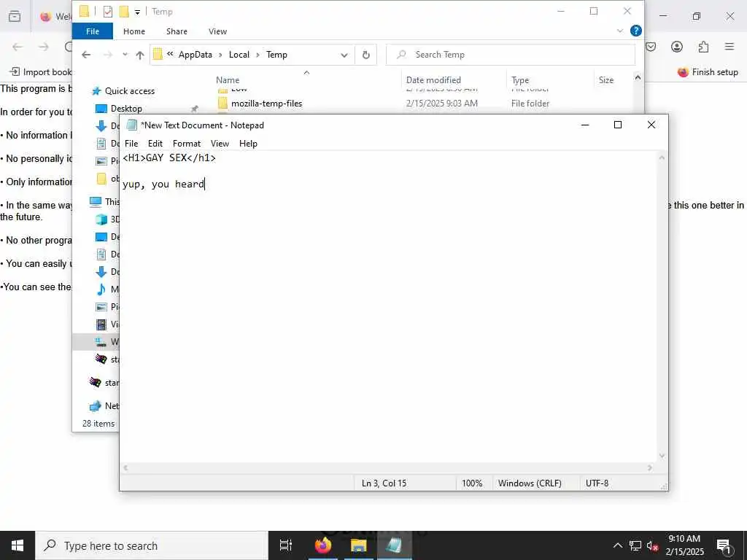This screenshot has width=747, height=560.
Task: Click Notepad vertical scrollbar up arrow
Action: (x=662, y=157)
